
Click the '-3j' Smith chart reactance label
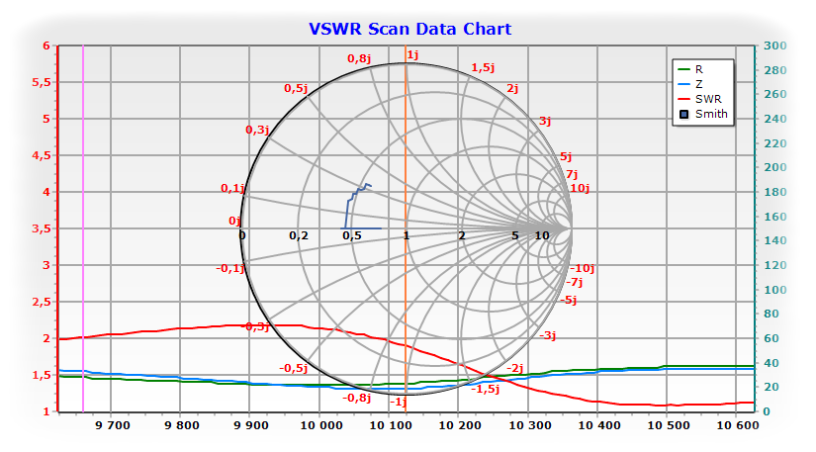[x=547, y=335]
